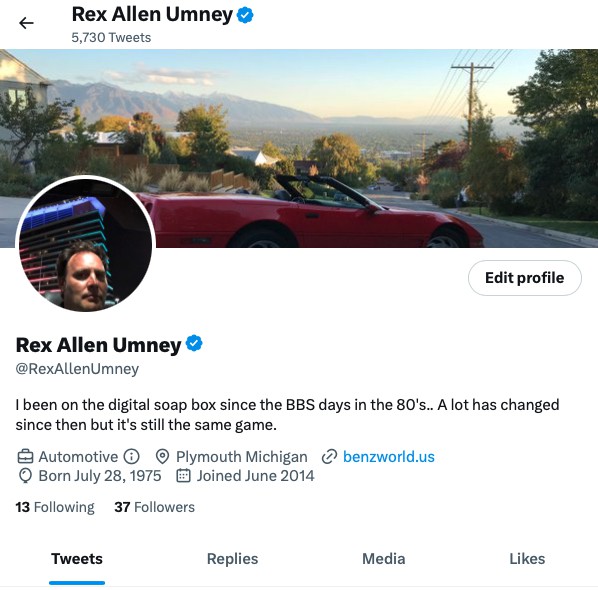Click the Automotive info circle icon

132,456
